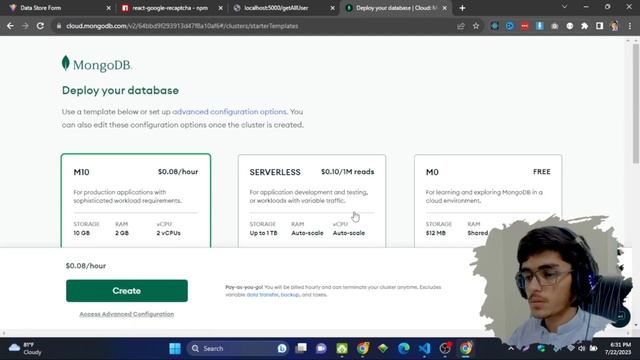This screenshot has height=360, width=640.
Task: Click the share page icon in address bar
Action: coord(461,26)
